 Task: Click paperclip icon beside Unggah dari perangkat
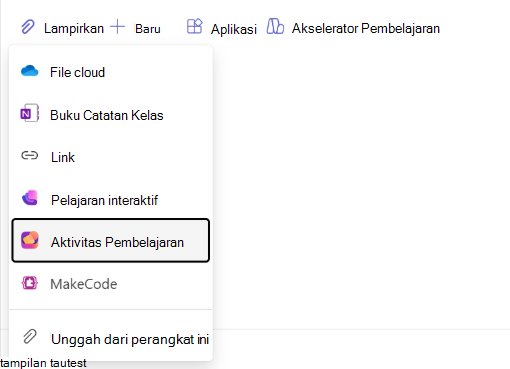click(30, 336)
